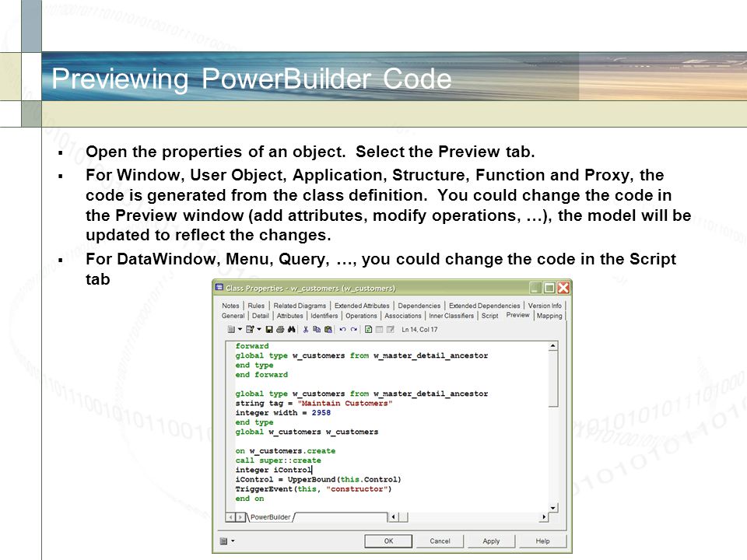Click the vertical scrollbar thumb in the code pane

coord(552,379)
